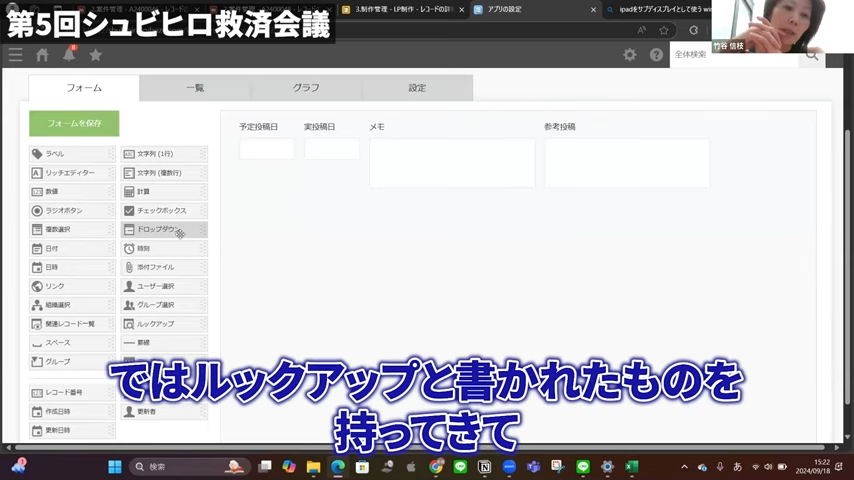This screenshot has width=854, height=480.
Task: Select the 組織選択 field item
Action: coord(72,305)
